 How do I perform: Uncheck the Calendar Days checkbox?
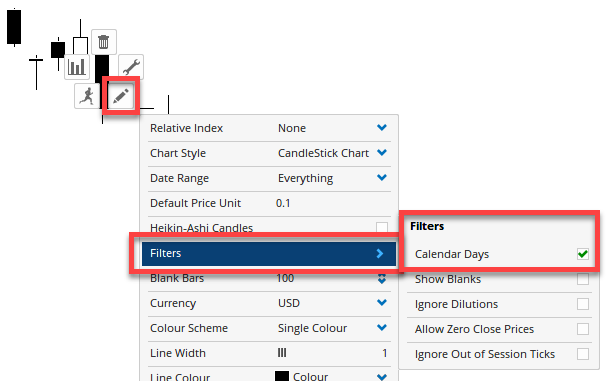(583, 254)
